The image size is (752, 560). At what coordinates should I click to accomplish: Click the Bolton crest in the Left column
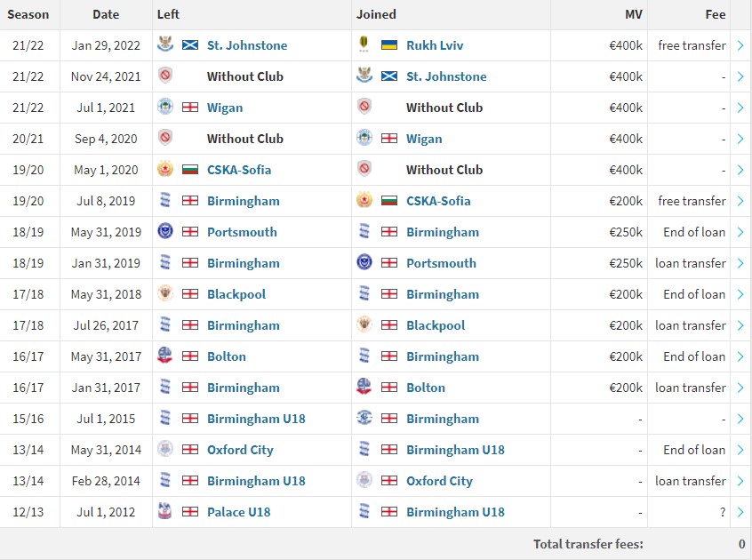pos(165,356)
